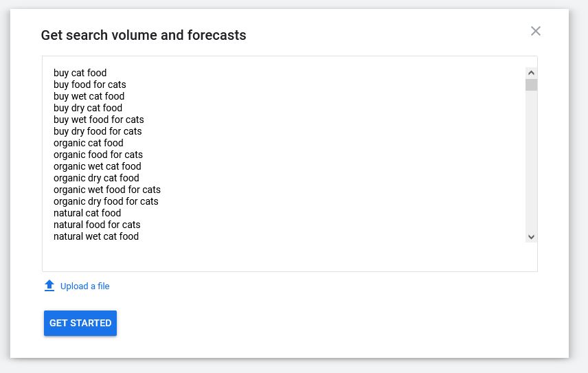Click the GET STARTED button
This screenshot has height=373, width=588.
80,323
